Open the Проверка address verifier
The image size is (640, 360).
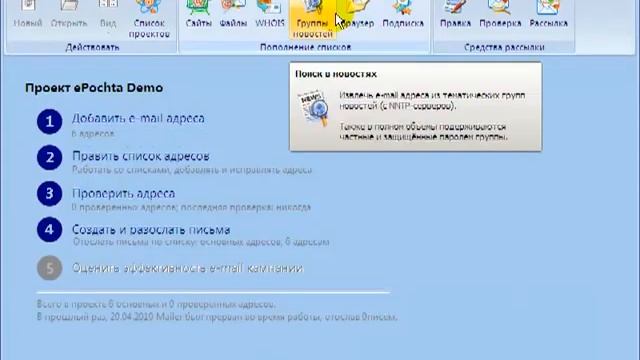pyautogui.click(x=500, y=14)
